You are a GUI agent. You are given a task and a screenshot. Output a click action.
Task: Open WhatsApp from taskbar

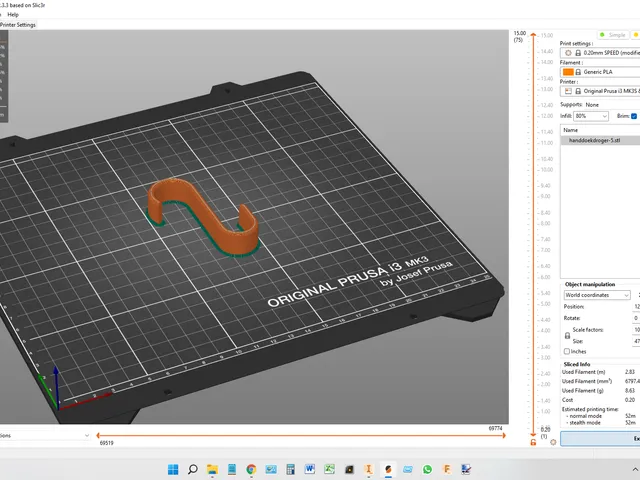427,469
